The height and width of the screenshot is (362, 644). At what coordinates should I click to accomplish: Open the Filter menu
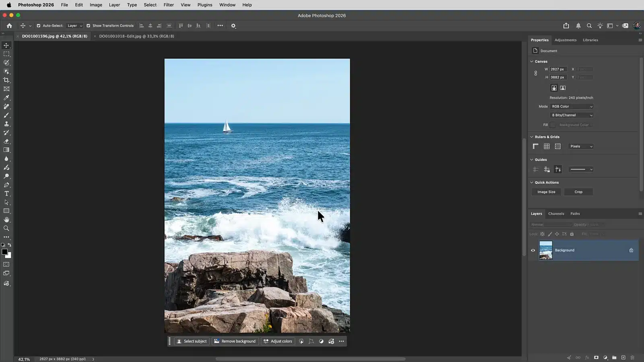pos(169,5)
